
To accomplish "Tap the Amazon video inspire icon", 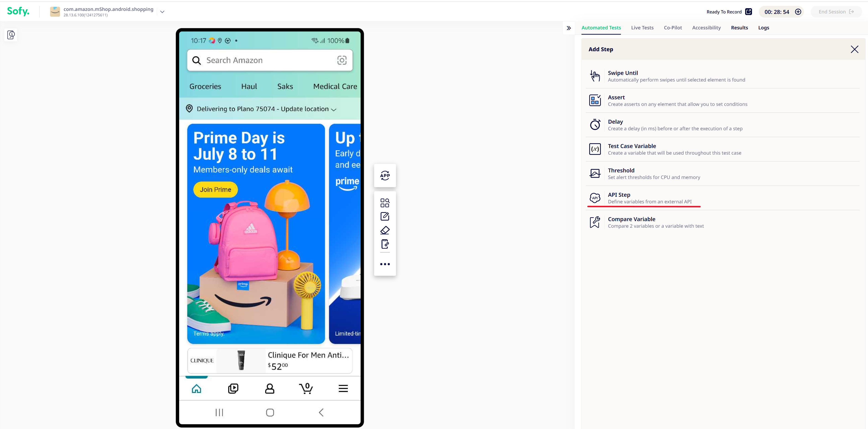I will (233, 389).
